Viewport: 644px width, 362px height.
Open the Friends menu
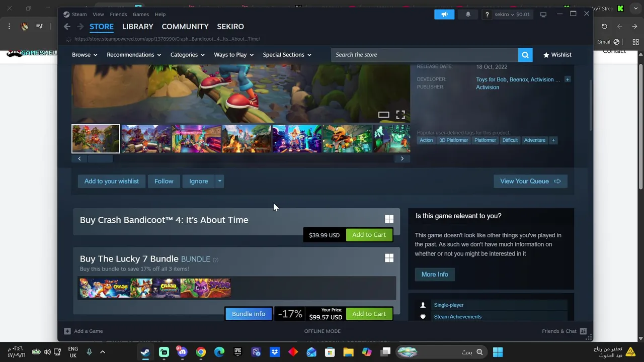(118, 15)
